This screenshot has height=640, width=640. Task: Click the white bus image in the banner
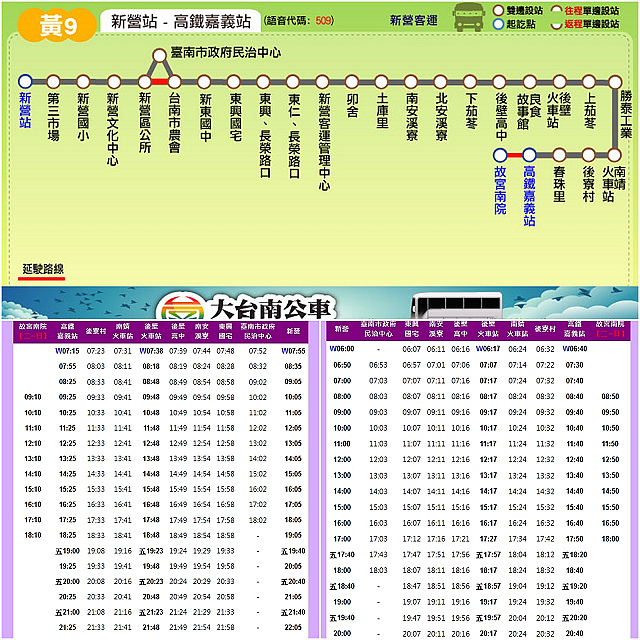click(456, 305)
